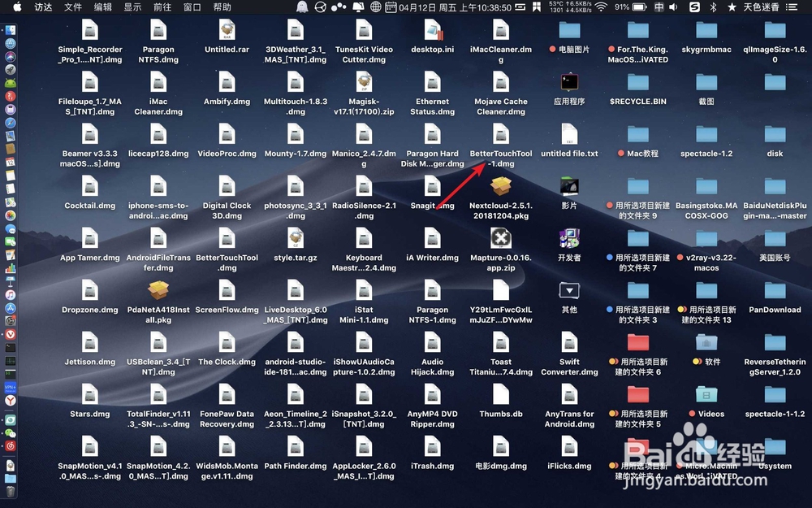Screen dimensions: 812x508
Task: Open the 窗口 menu
Action: tap(192, 7)
